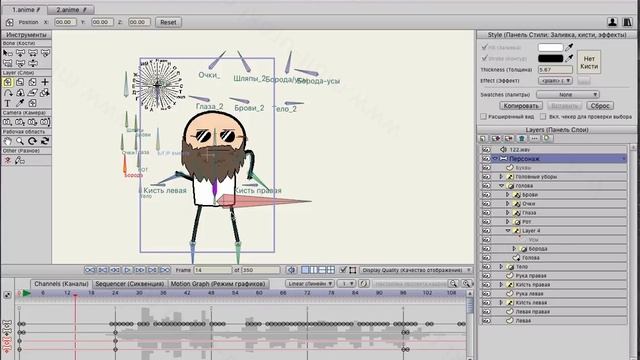Click the black stroke color swatch
640x360 pixels.
pyautogui.click(x=550, y=58)
